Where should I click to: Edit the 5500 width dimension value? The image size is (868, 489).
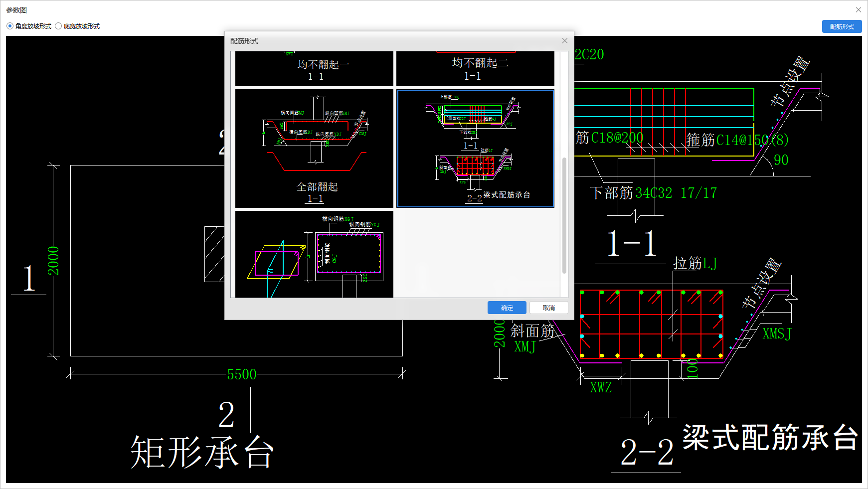(242, 374)
